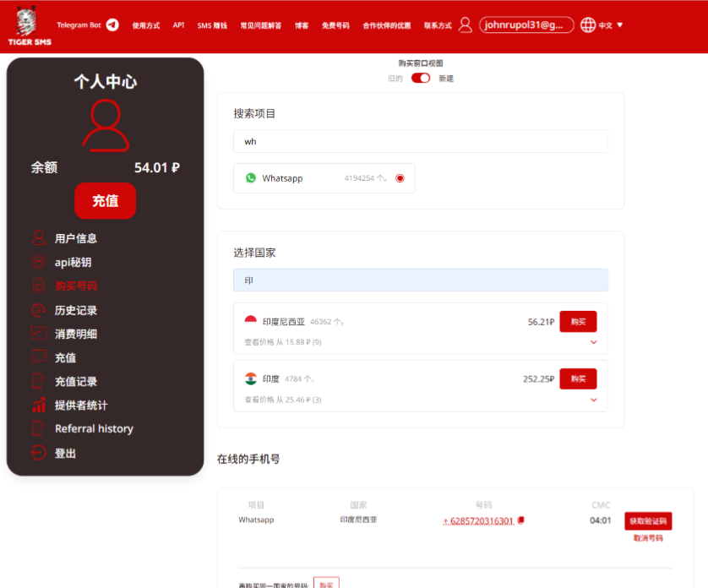Open api秘钥 in the sidebar

point(73,262)
